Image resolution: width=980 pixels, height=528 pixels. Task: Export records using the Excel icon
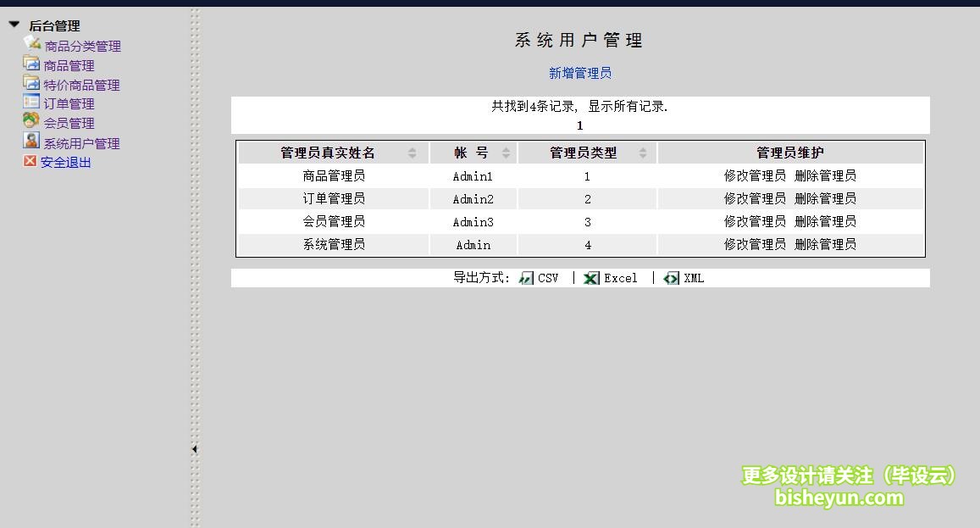(x=591, y=277)
